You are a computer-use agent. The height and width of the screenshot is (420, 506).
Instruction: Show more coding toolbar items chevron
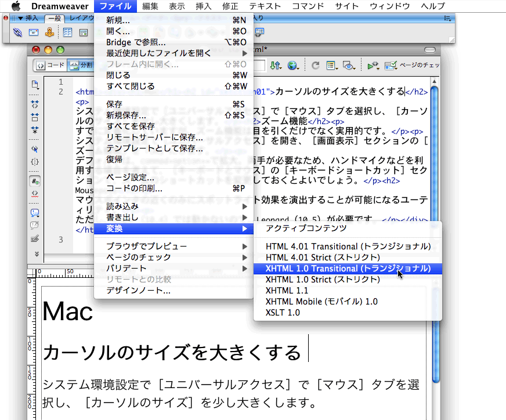pos(37,254)
